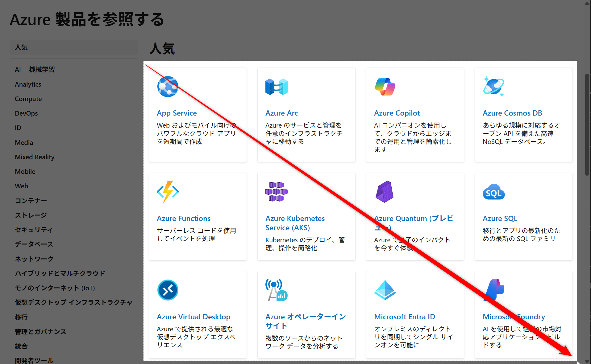
Task: Open Azure Copilot via its colorful icon
Action: coord(385,87)
